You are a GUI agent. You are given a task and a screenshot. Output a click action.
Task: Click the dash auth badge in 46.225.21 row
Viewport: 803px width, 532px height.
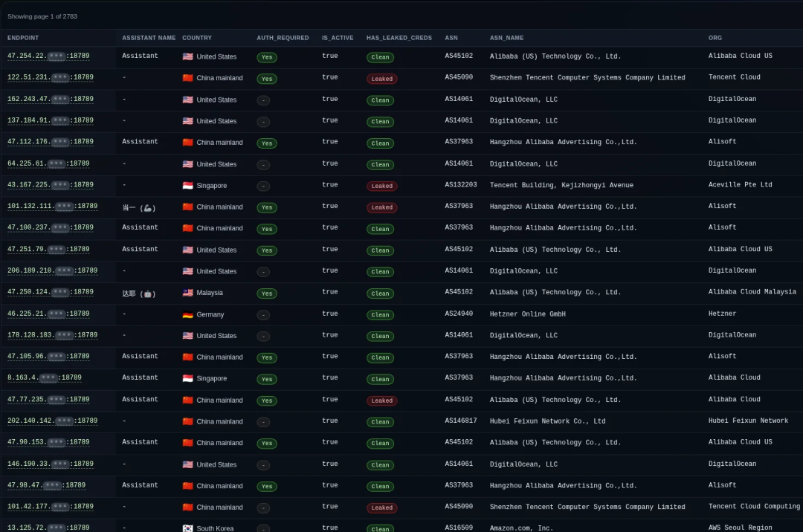pos(263,314)
